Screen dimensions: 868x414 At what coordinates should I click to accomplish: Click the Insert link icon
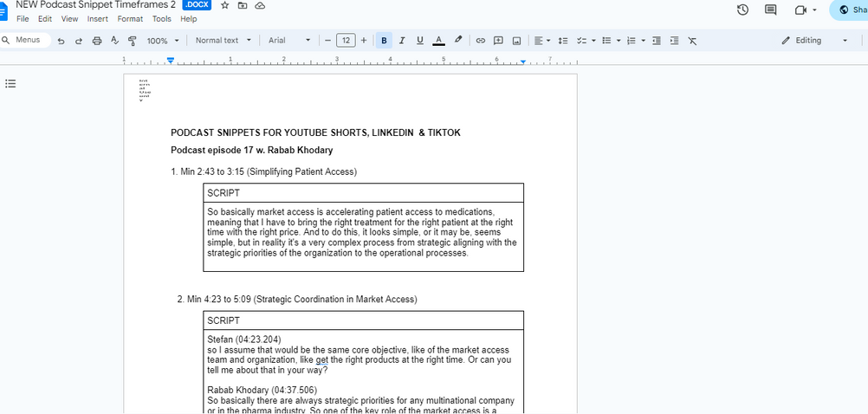point(481,41)
